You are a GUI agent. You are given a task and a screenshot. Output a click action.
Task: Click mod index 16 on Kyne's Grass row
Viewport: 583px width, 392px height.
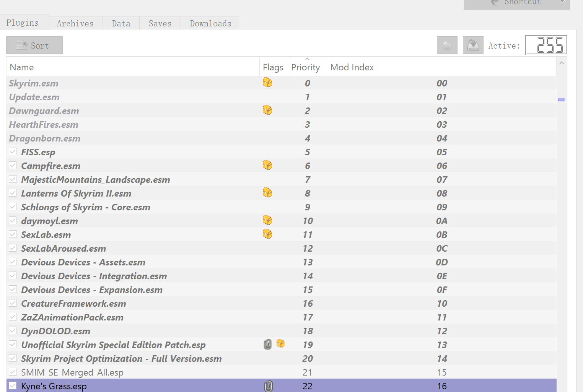pos(442,386)
